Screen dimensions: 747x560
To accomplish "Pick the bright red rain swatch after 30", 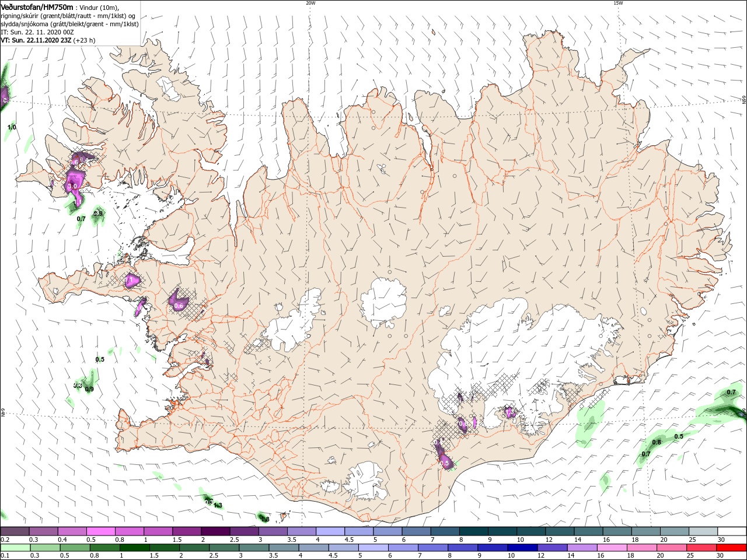I will [731, 548].
